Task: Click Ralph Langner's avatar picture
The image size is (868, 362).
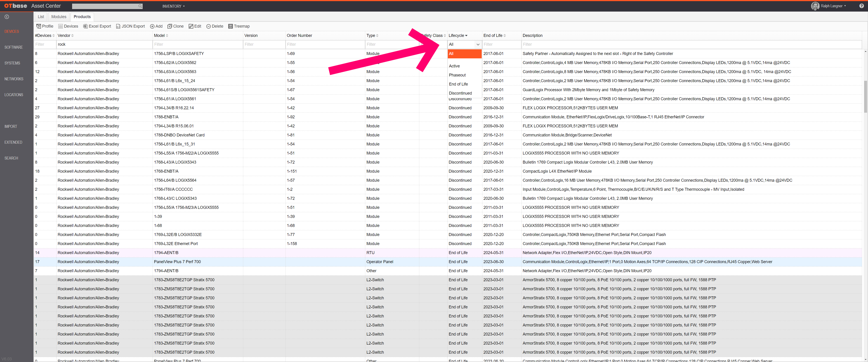Action: tap(815, 6)
